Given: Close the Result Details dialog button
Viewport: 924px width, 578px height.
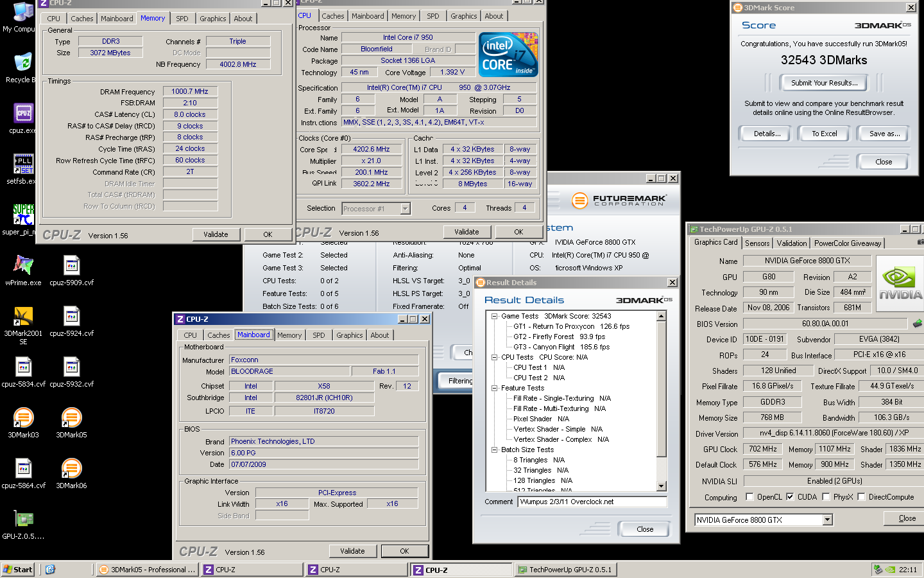Looking at the screenshot, I should 645,529.
